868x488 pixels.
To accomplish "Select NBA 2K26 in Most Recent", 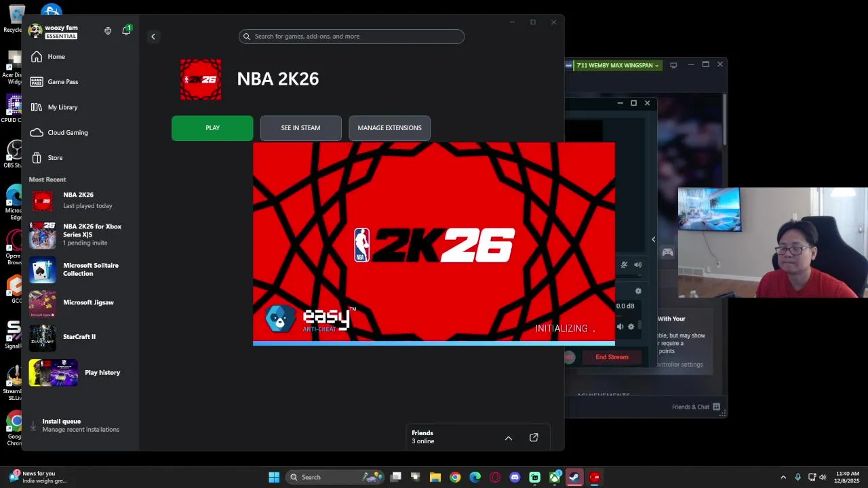I will point(80,201).
